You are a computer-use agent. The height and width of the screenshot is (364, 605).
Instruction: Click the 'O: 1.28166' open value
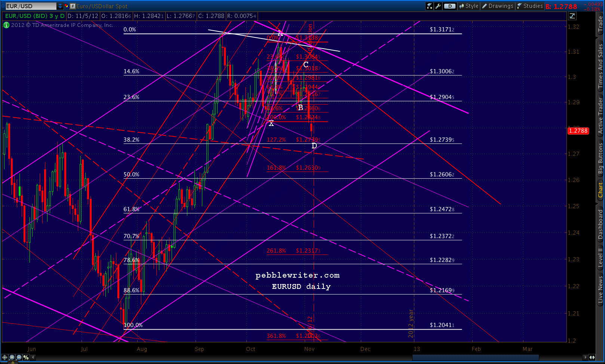tap(116, 16)
